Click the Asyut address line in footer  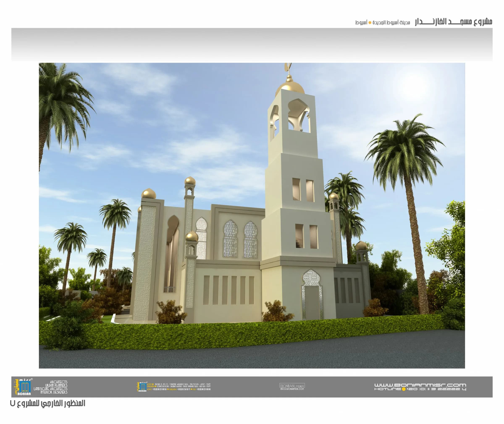point(179,384)
